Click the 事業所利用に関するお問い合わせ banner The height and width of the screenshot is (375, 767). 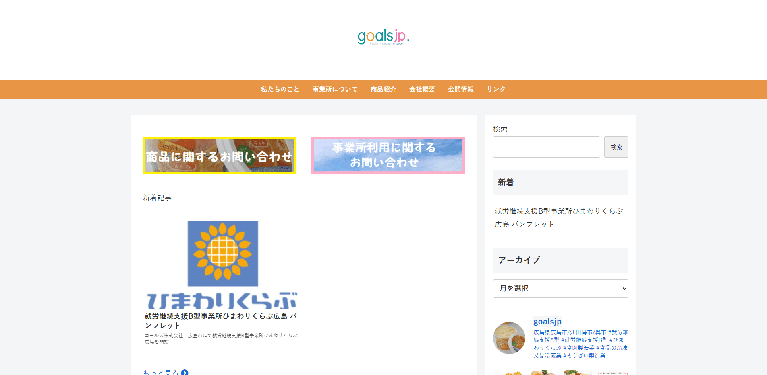pyautogui.click(x=388, y=155)
